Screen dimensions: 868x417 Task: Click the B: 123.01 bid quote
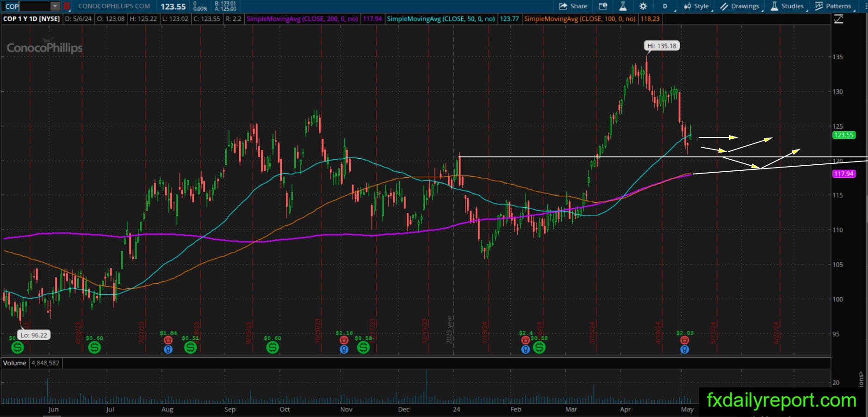coord(225,4)
